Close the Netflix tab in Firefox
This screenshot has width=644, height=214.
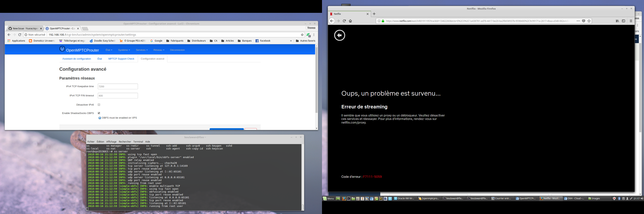(367, 14)
